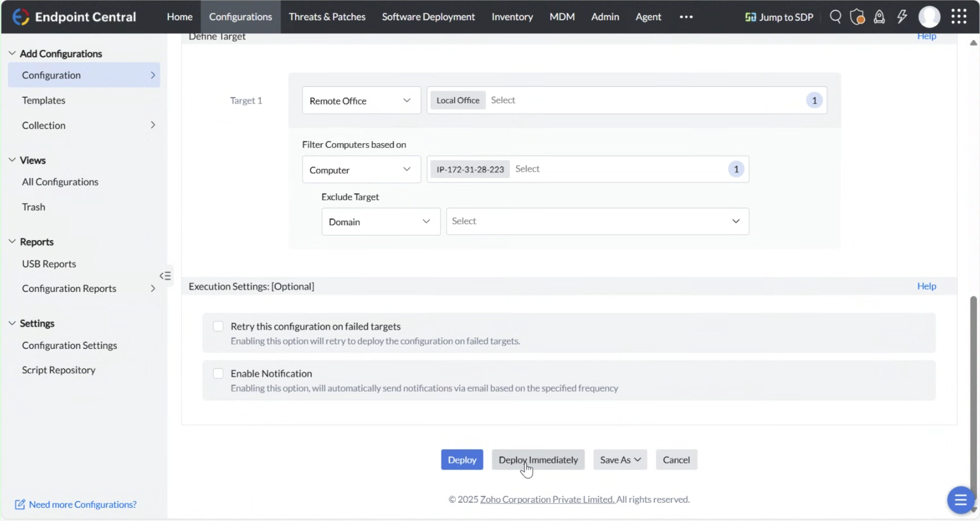This screenshot has width=980, height=521.
Task: Open the Computer filter dropdown
Action: coord(361,170)
